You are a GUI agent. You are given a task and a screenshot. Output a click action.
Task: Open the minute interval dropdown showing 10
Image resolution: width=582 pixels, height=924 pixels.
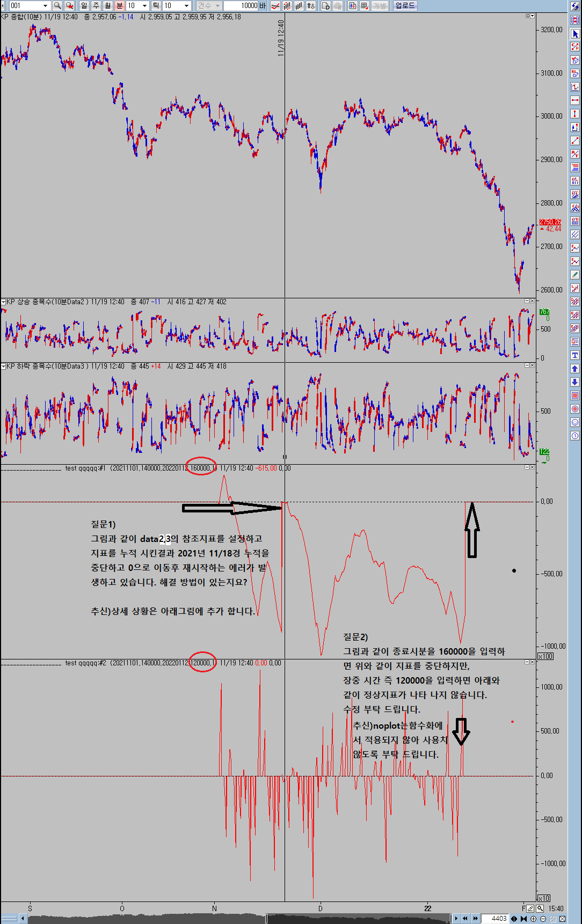[x=144, y=6]
